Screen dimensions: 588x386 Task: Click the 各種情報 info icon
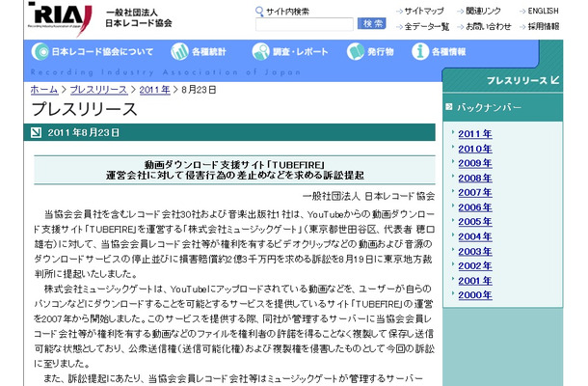(x=420, y=51)
